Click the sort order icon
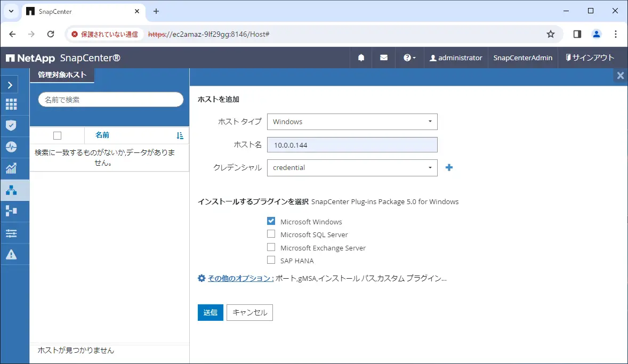The image size is (628, 364). coord(180,136)
